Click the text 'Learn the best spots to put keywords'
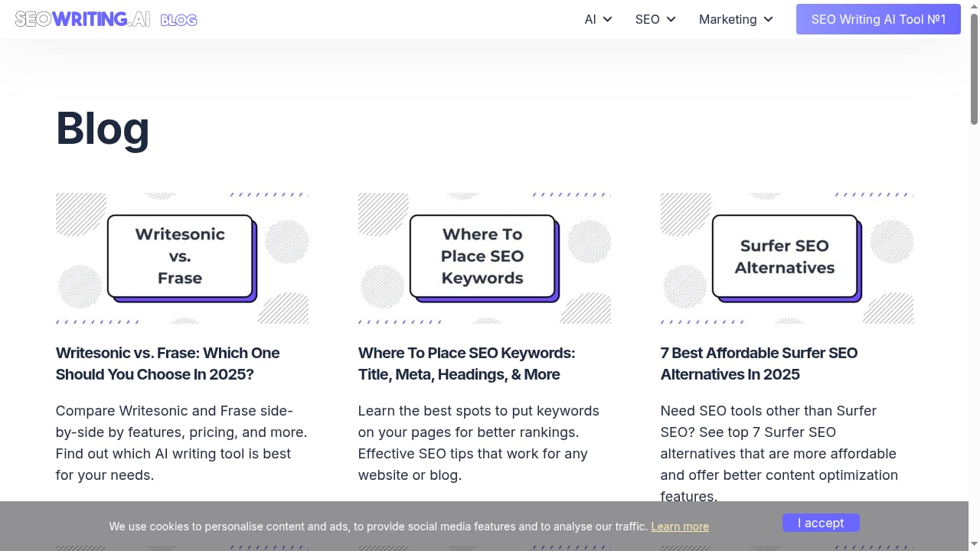Image resolution: width=980 pixels, height=551 pixels. pos(479,411)
